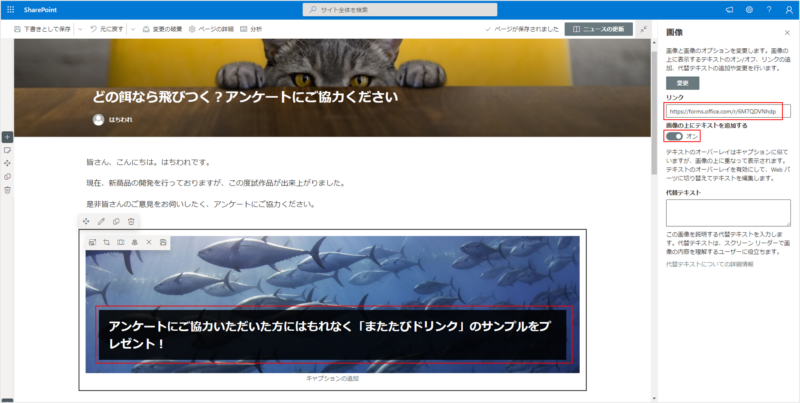Screen dimensions: 800x403
Task: Select the crop tool in image toolbar
Action: click(x=106, y=242)
